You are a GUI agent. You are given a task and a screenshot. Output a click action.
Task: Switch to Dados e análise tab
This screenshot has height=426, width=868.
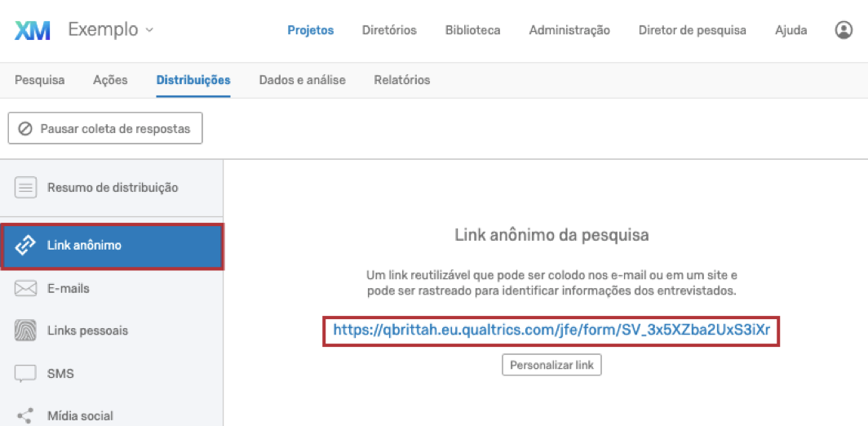point(302,80)
